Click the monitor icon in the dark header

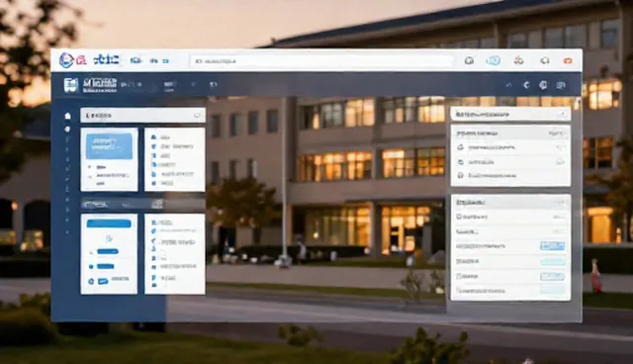click(561, 85)
